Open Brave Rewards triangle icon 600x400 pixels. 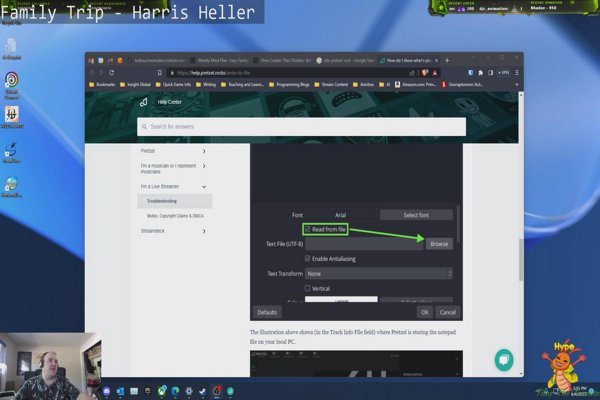coord(435,72)
